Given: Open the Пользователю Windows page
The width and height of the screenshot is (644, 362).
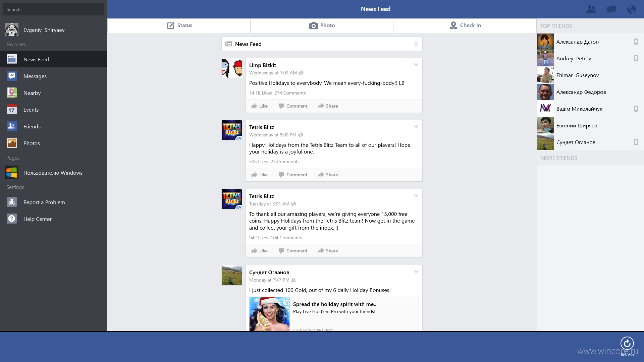Looking at the screenshot, I should (x=54, y=173).
